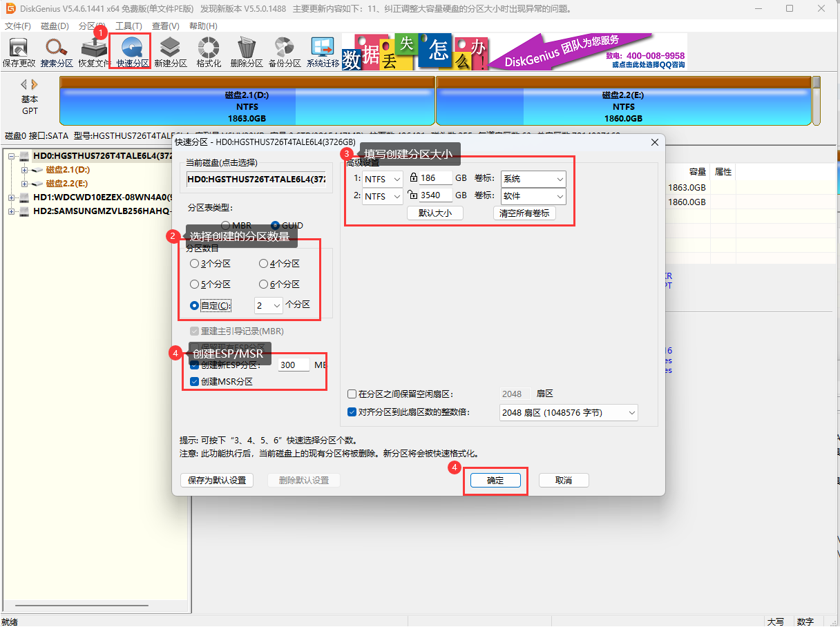840x627 pixels.
Task: Open the 系统 volume label dropdown
Action: coord(533,179)
